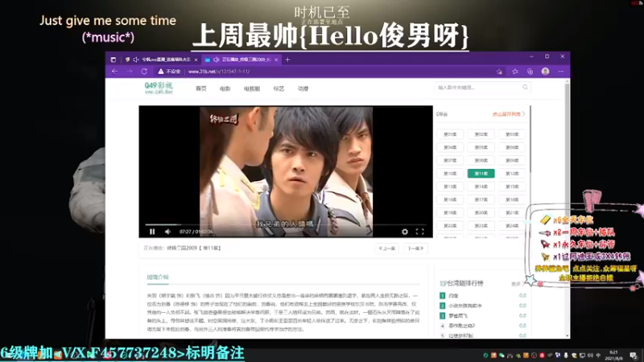The height and width of the screenshot is (362, 644).
Task: Go forward in browser history
Action: [x=130, y=72]
